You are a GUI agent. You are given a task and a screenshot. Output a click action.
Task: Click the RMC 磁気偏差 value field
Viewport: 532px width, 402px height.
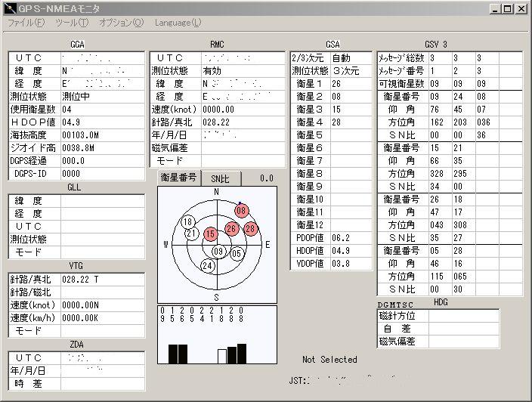coord(243,148)
